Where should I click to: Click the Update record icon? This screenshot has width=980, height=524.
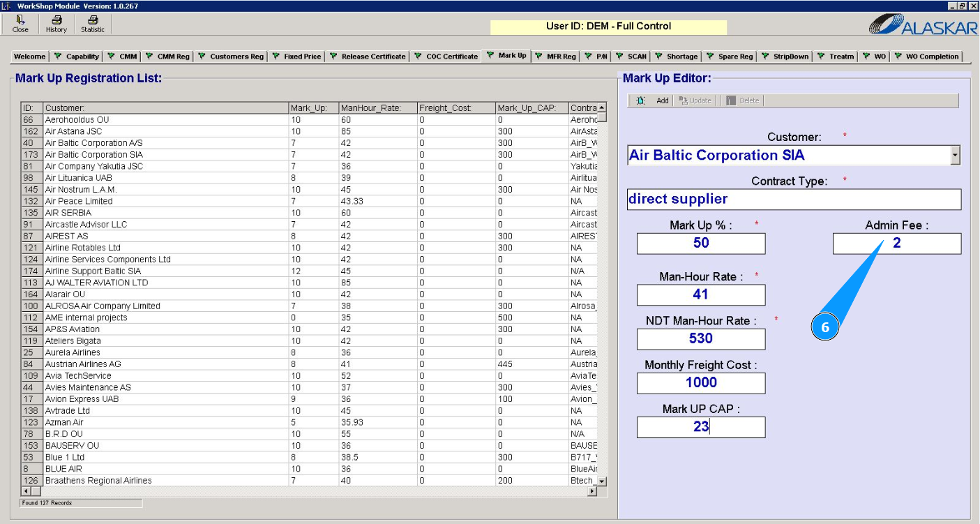click(684, 101)
